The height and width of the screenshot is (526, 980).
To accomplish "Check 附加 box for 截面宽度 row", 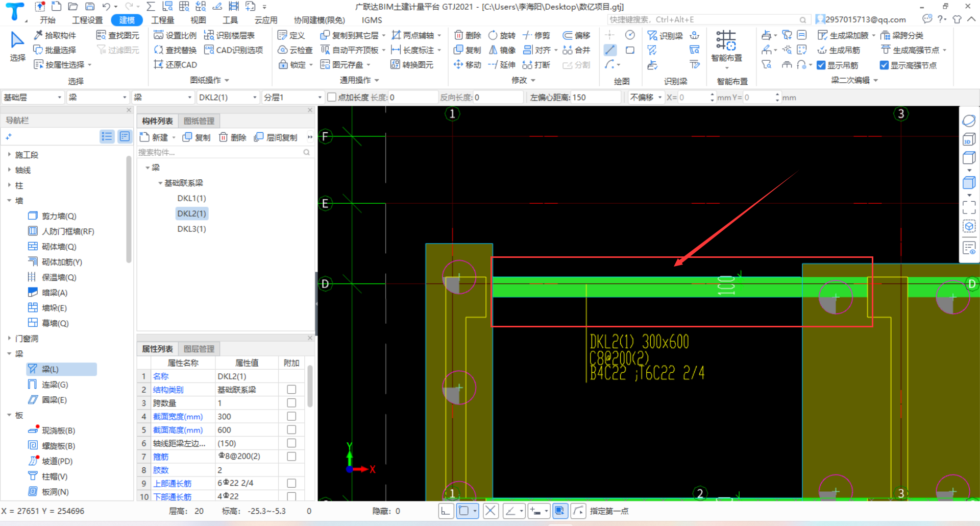I will (291, 416).
